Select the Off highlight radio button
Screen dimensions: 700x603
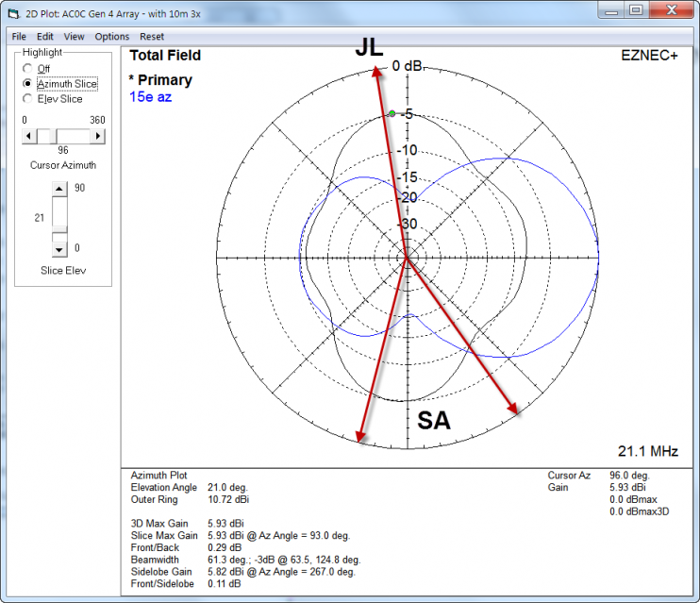point(27,69)
